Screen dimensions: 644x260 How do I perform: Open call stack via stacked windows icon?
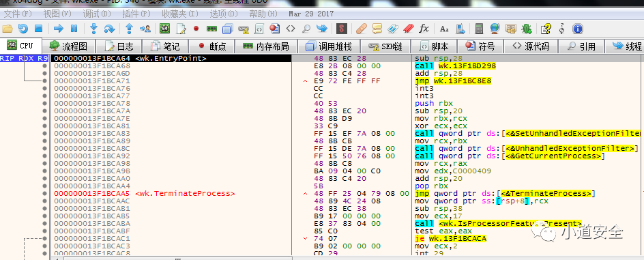(227, 29)
